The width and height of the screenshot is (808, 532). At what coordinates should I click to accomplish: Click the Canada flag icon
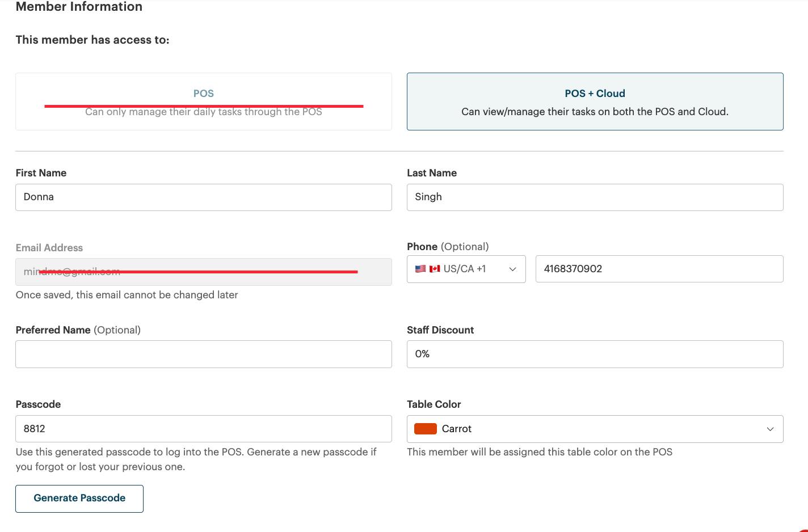point(435,269)
